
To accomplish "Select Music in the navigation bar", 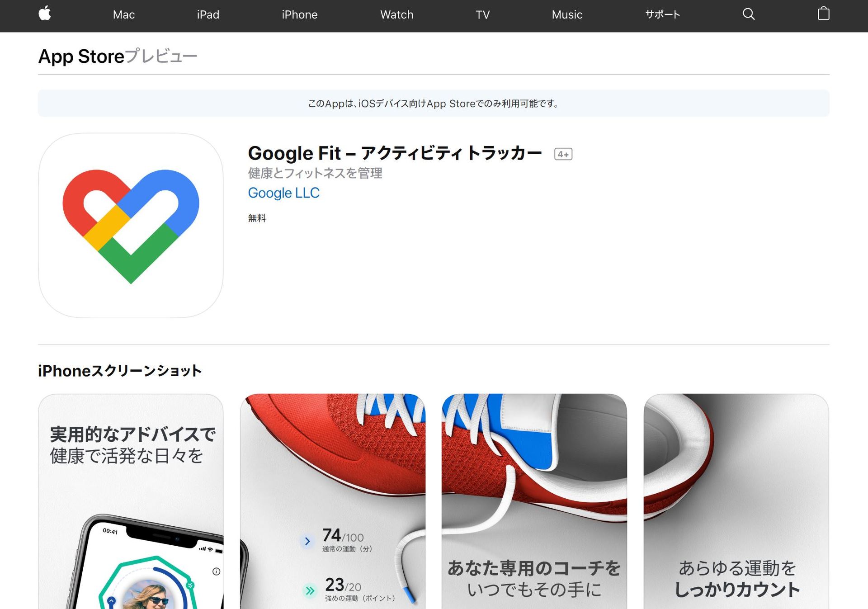I will click(567, 14).
